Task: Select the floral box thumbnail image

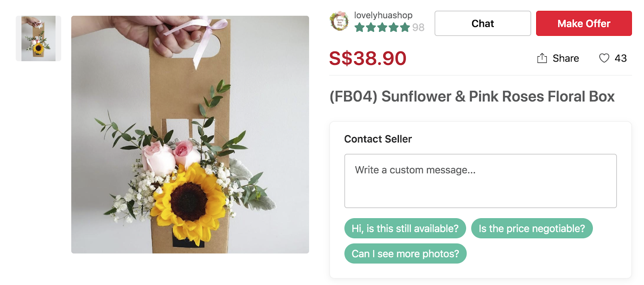Action: point(38,39)
